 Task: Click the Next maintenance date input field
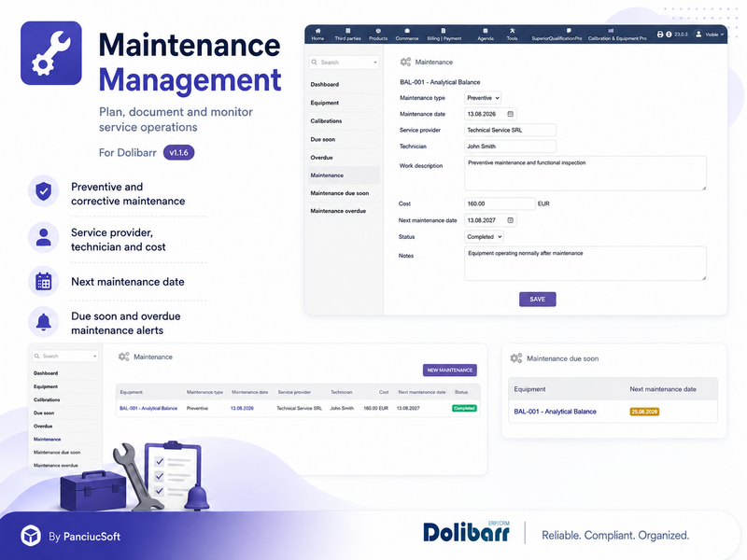tap(490, 220)
